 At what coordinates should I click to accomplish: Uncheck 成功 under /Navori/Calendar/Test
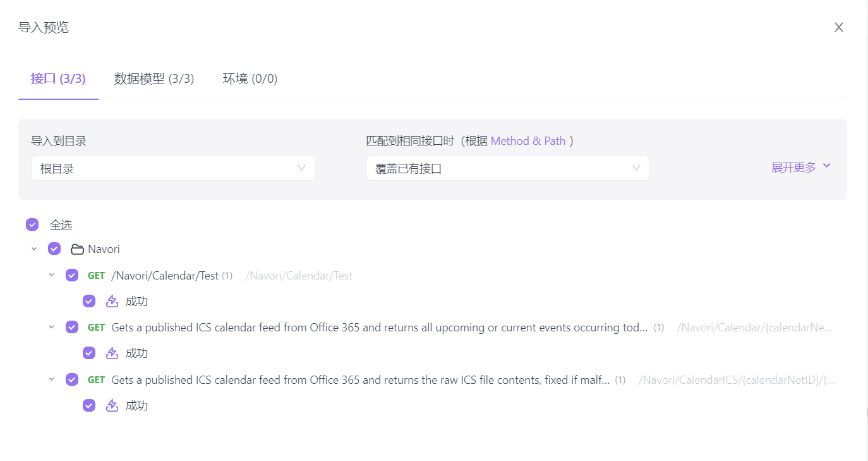click(x=89, y=301)
